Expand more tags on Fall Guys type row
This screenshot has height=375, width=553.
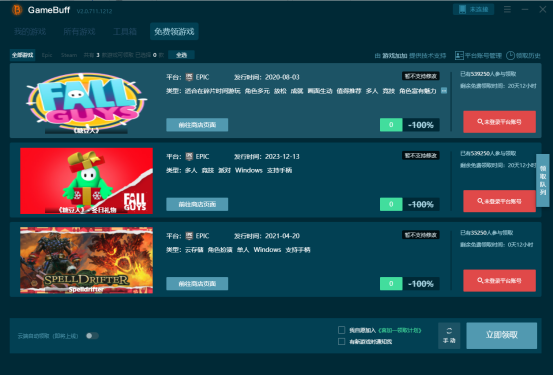click(444, 91)
